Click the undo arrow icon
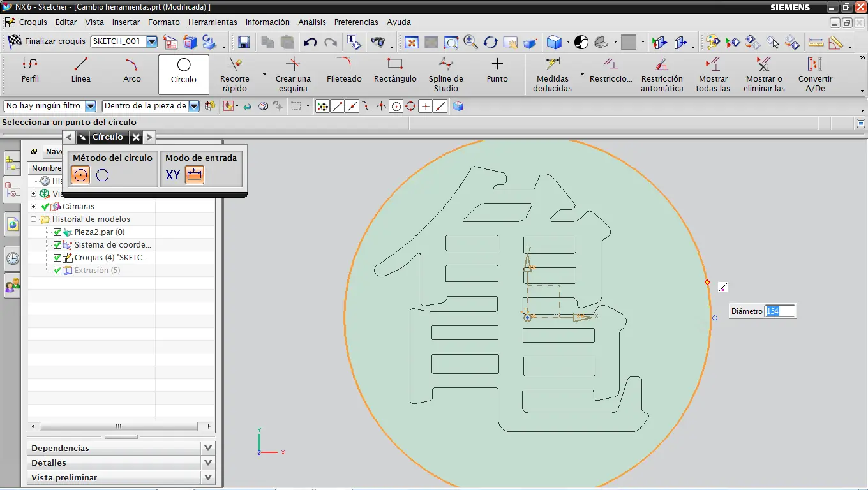This screenshot has width=868, height=490. coord(310,43)
